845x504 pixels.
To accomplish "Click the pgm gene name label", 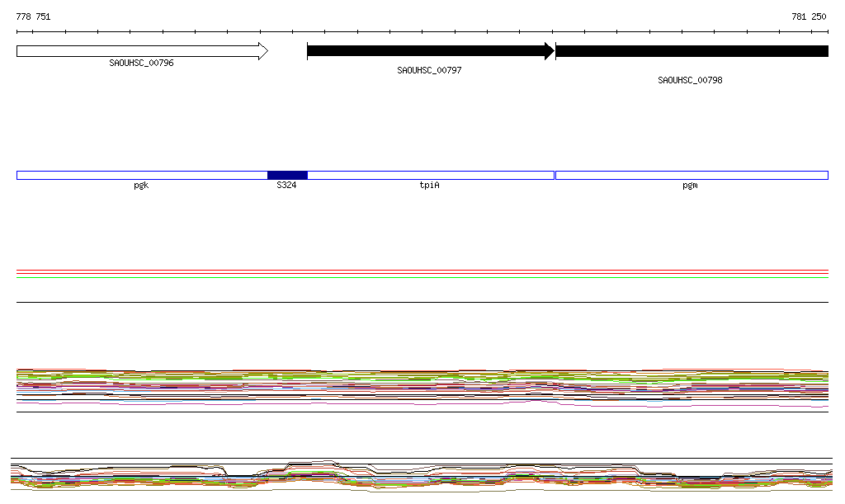I will click(690, 186).
